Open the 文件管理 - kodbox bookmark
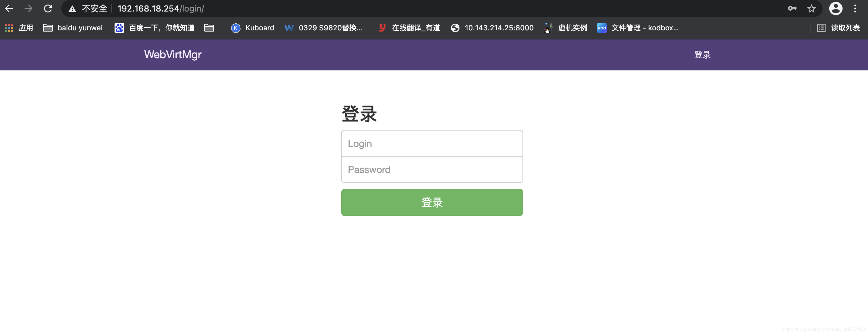The width and height of the screenshot is (868, 335). tap(638, 28)
